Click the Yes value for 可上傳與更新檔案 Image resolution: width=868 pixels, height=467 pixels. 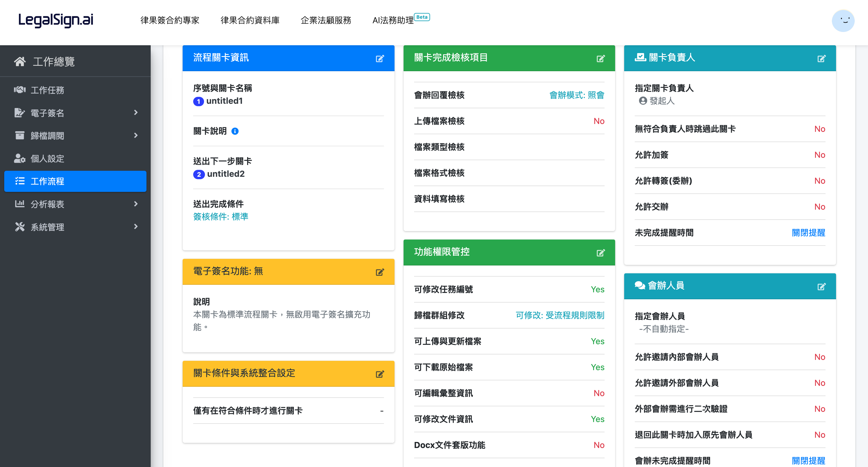(597, 341)
